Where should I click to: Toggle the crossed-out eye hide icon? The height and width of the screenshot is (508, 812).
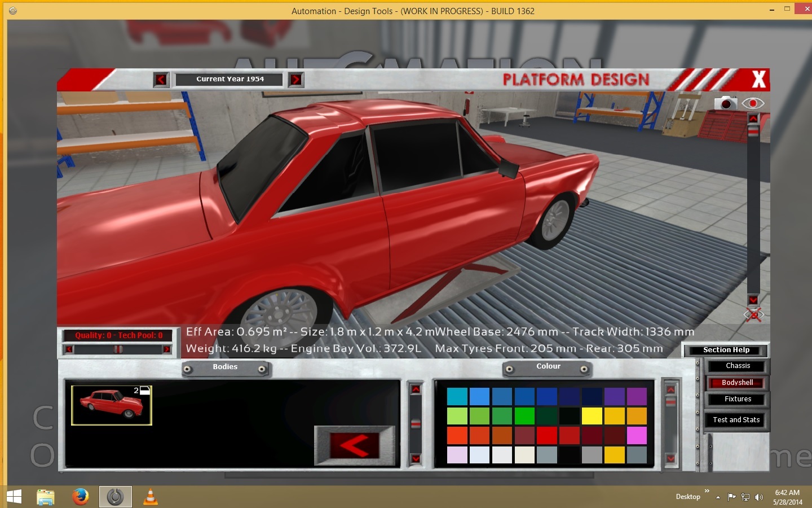[x=753, y=315]
